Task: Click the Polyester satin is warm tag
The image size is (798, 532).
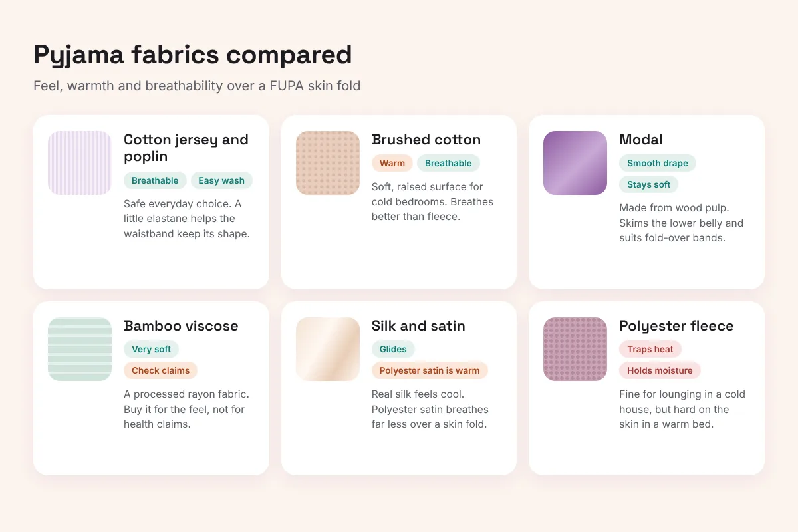Action: [430, 370]
